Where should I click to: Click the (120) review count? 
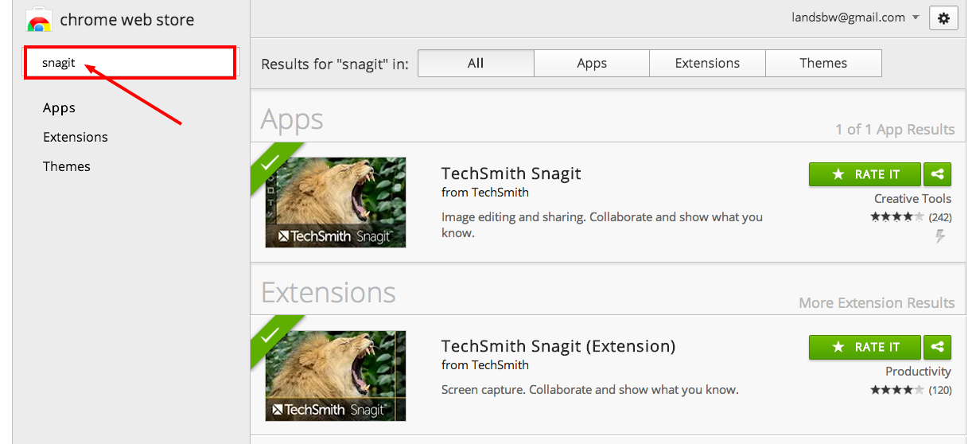pyautogui.click(x=940, y=390)
